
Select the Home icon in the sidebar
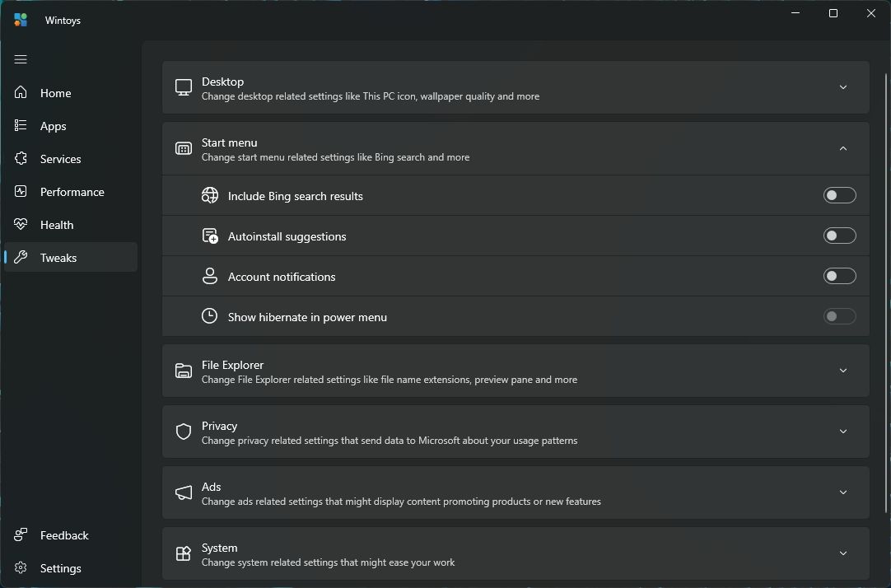tap(21, 92)
